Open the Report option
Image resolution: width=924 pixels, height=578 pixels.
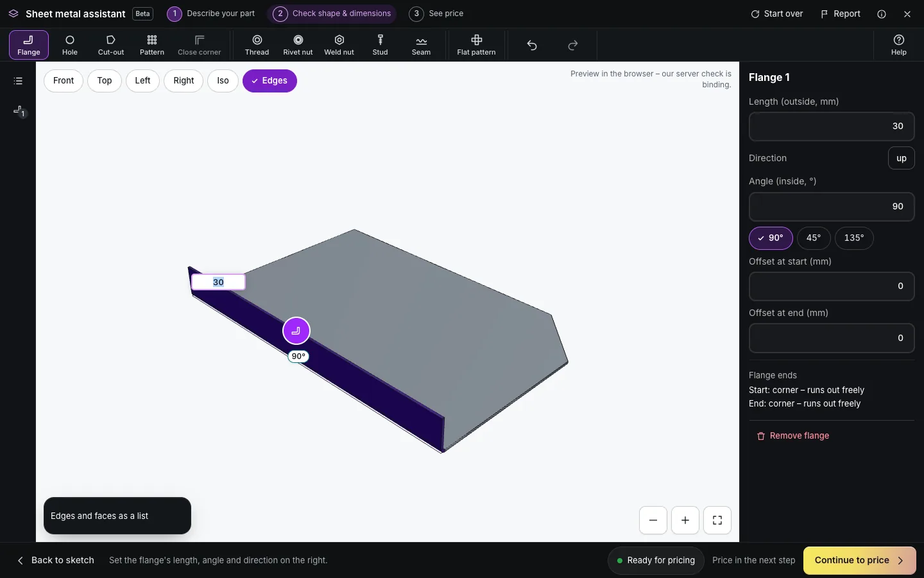841,13
